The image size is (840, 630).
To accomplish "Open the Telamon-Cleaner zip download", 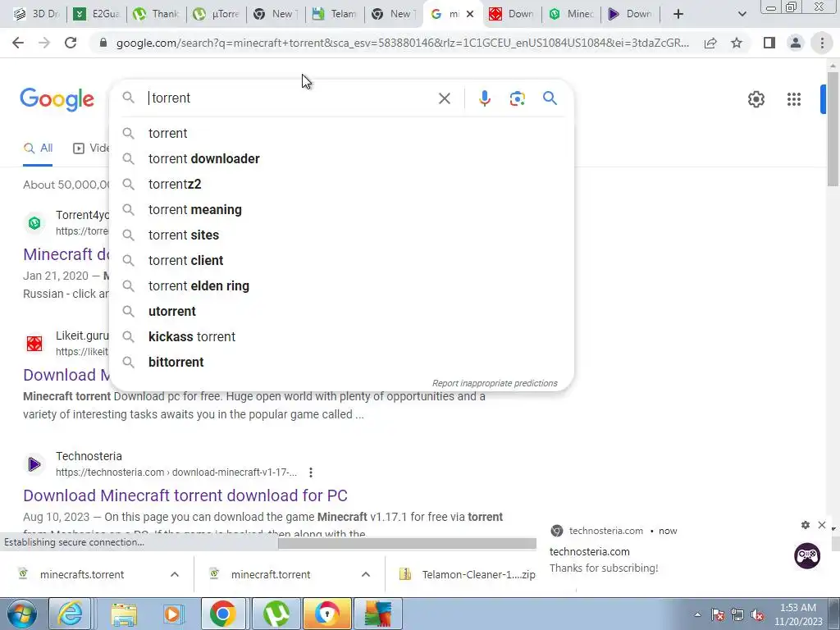I will pos(467,574).
